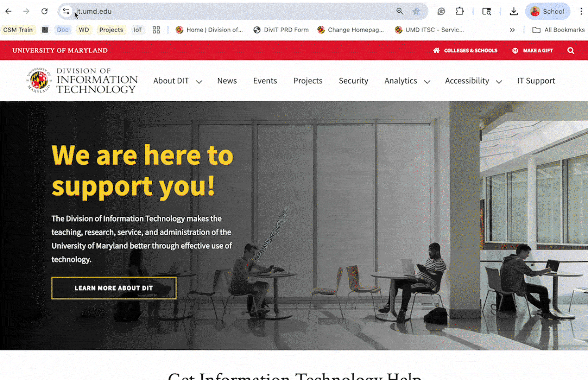Bookmark this page with star icon
Image resolution: width=588 pixels, height=380 pixels.
point(416,11)
